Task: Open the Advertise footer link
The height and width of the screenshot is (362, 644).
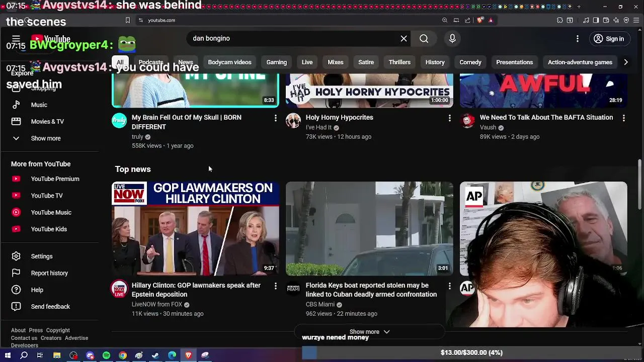Action: (76, 338)
